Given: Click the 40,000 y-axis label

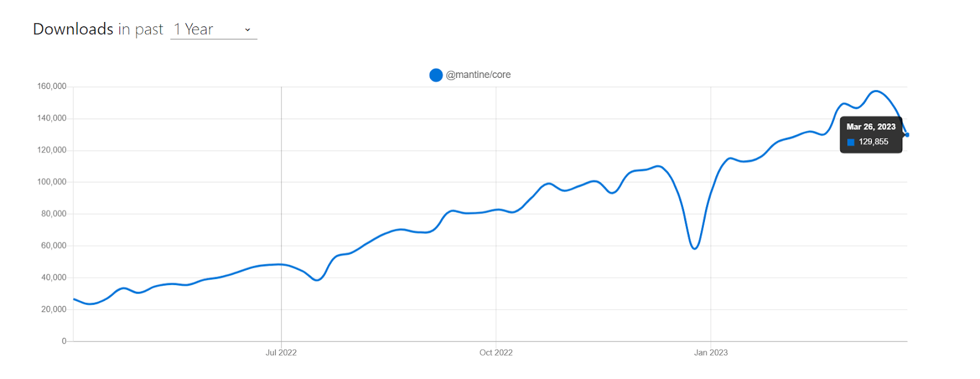Looking at the screenshot, I should 53,277.
